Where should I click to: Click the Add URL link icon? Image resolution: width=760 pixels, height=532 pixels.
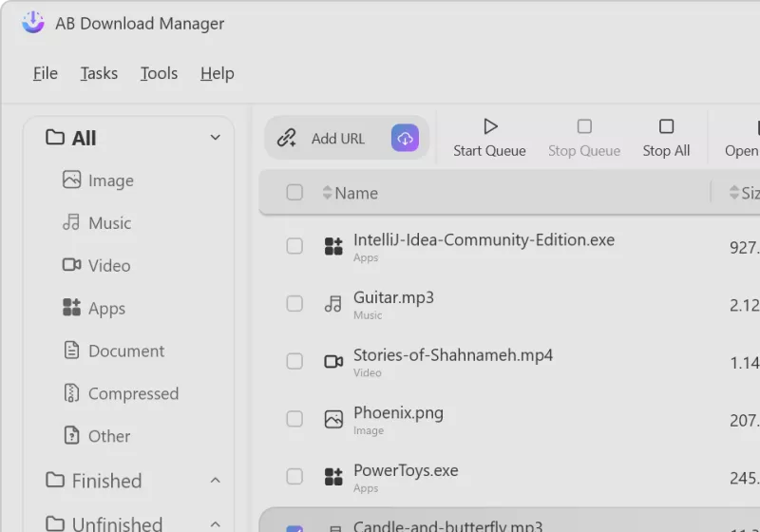(287, 138)
